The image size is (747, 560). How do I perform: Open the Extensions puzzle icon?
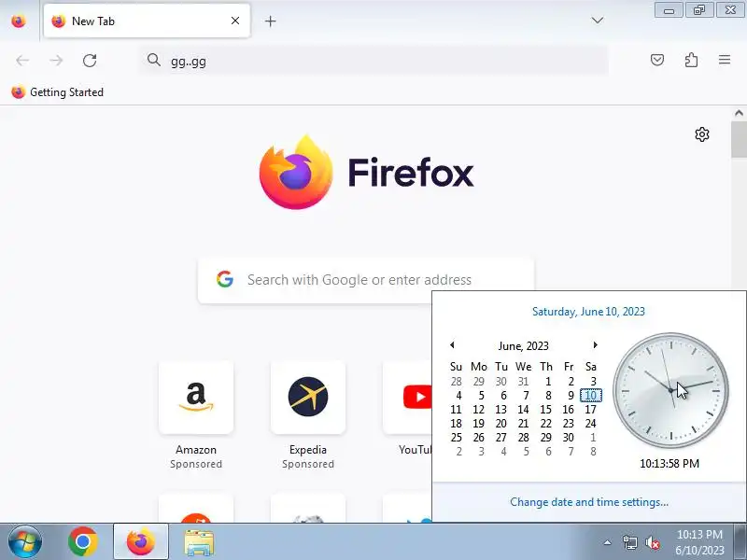pos(691,60)
